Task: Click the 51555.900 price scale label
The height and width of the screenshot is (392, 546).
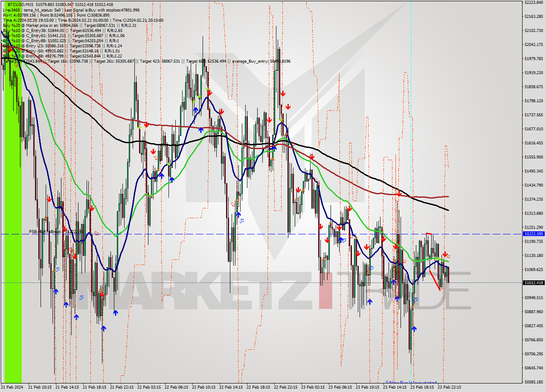Action: 534,157
